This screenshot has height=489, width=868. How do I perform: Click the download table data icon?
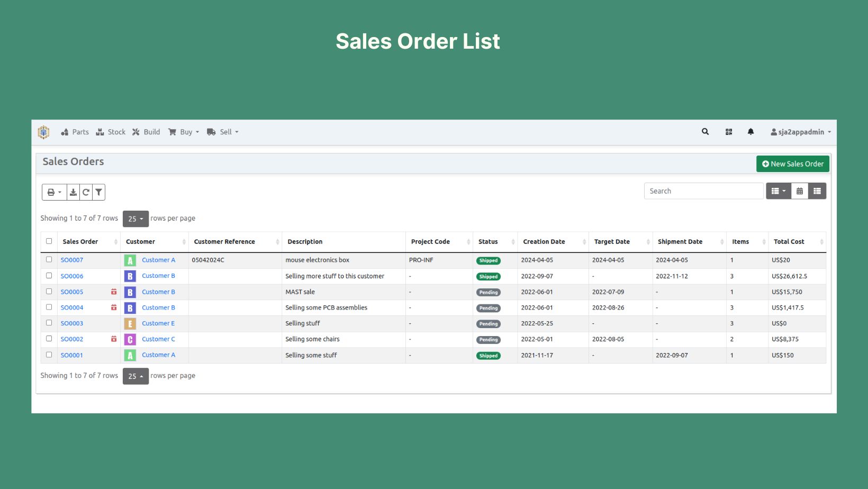[x=73, y=192]
